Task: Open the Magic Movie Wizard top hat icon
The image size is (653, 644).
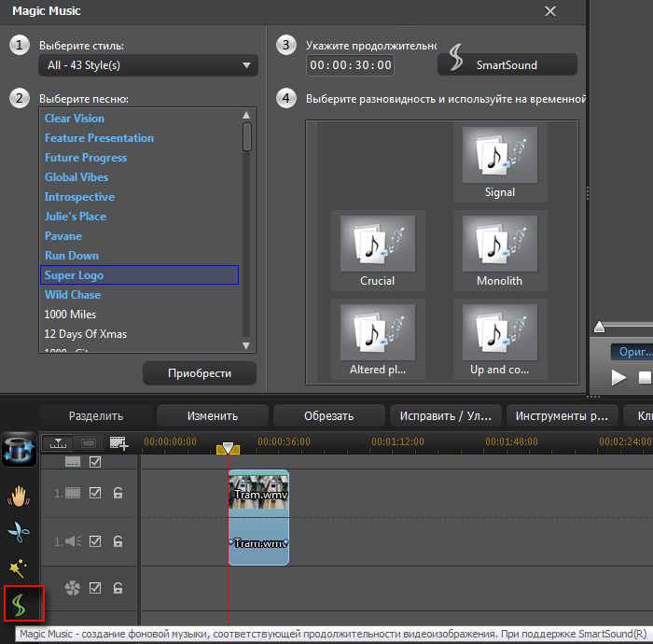Action: tap(20, 449)
